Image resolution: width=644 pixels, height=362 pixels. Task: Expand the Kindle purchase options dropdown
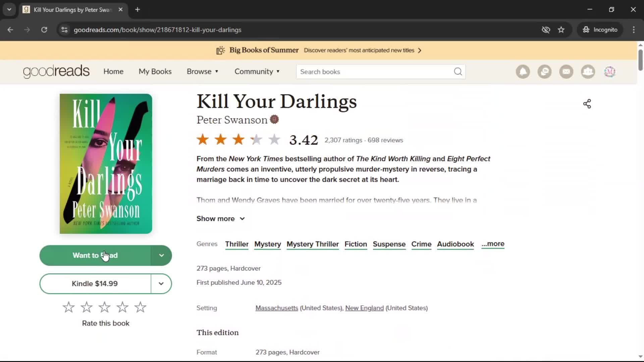tap(161, 284)
